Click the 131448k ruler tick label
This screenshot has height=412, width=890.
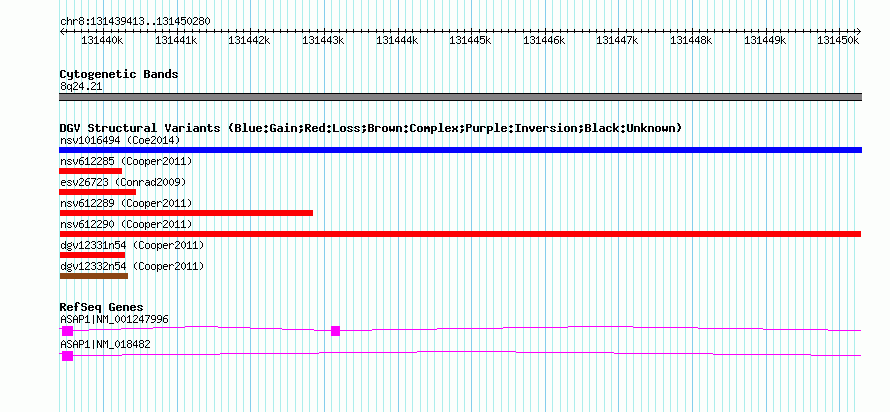691,40
